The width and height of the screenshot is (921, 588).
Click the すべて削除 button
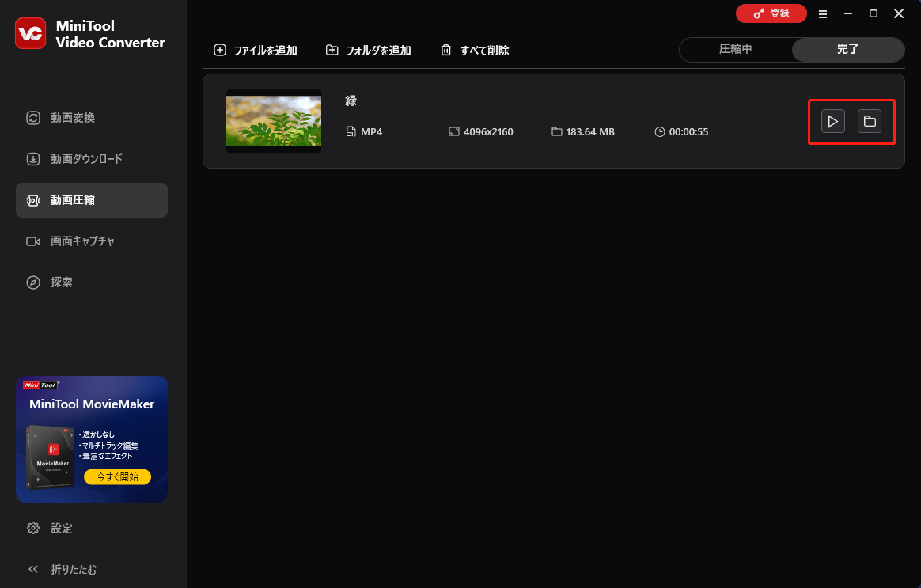pos(475,51)
